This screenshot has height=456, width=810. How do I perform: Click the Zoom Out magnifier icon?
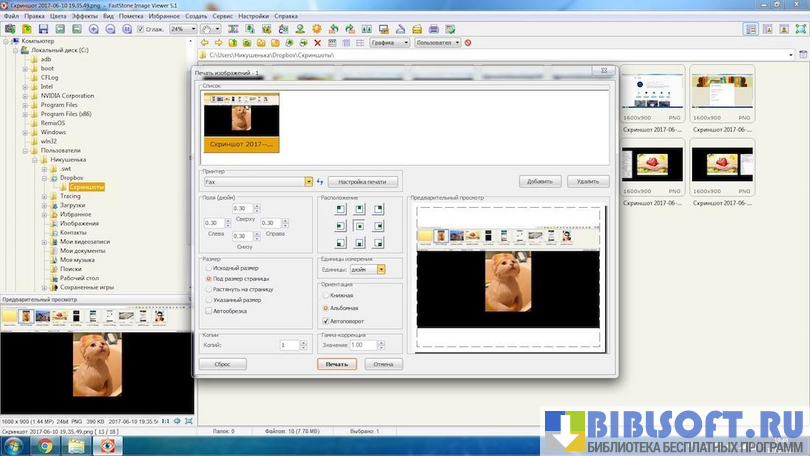[x=108, y=29]
